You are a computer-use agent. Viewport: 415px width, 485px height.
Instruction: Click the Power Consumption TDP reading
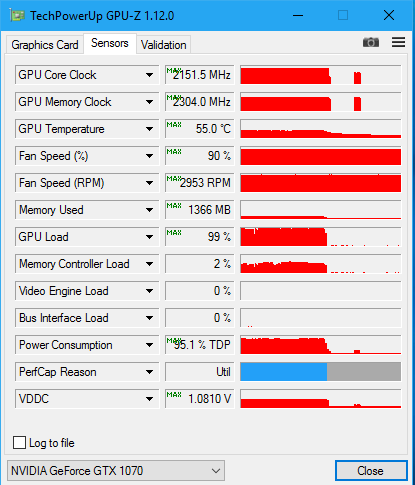[x=199, y=345]
